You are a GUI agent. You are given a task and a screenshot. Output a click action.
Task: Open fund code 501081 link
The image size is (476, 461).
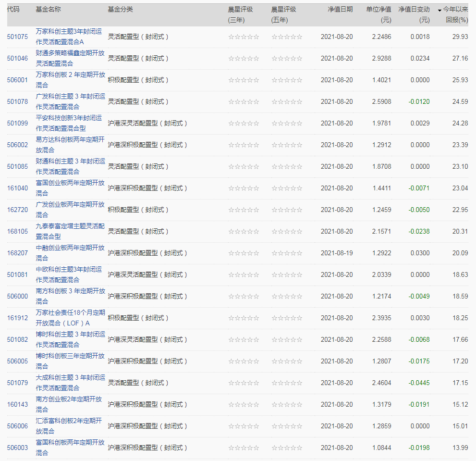point(17,274)
